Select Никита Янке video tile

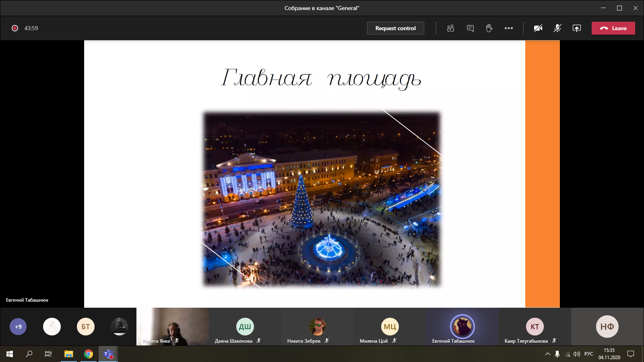coord(173,327)
